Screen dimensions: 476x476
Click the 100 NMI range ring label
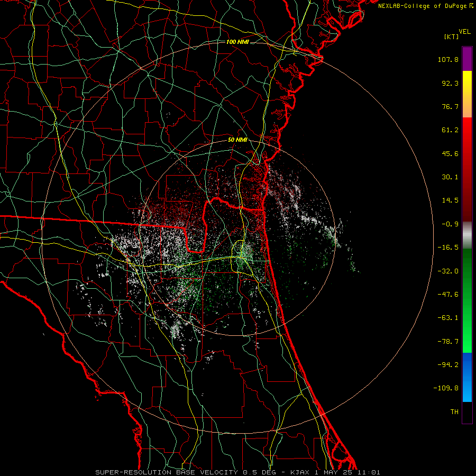point(237,42)
